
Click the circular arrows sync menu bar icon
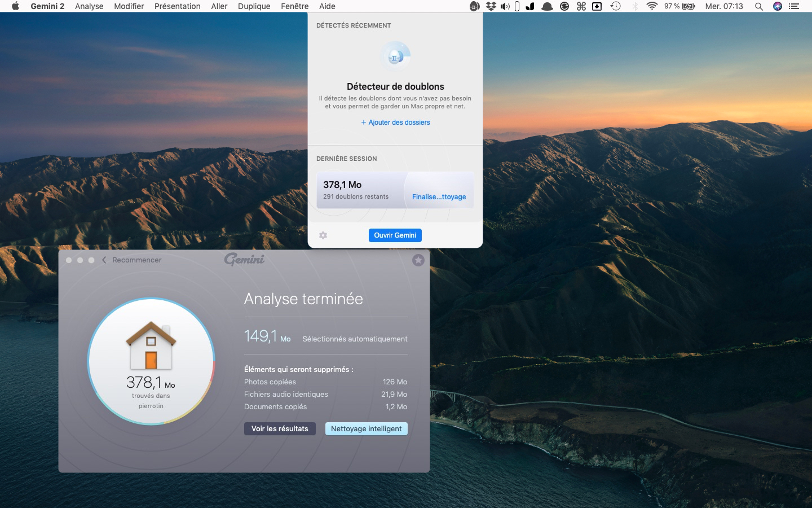tap(564, 6)
